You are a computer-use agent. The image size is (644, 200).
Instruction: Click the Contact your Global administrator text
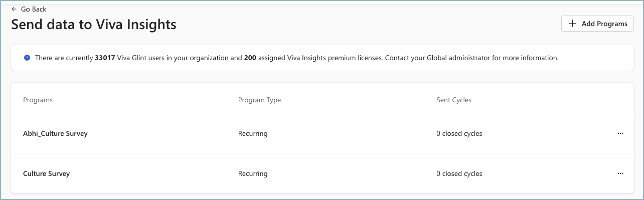tap(436, 58)
